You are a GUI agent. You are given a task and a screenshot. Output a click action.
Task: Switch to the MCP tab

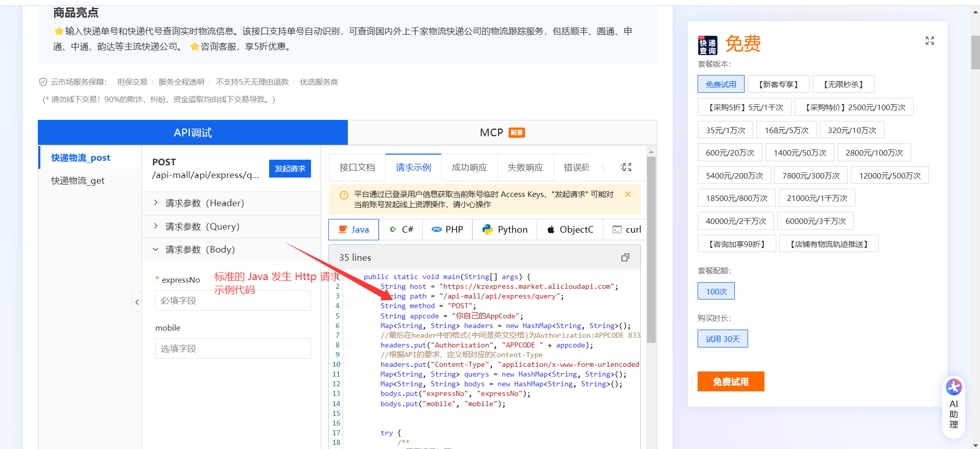coord(502,133)
